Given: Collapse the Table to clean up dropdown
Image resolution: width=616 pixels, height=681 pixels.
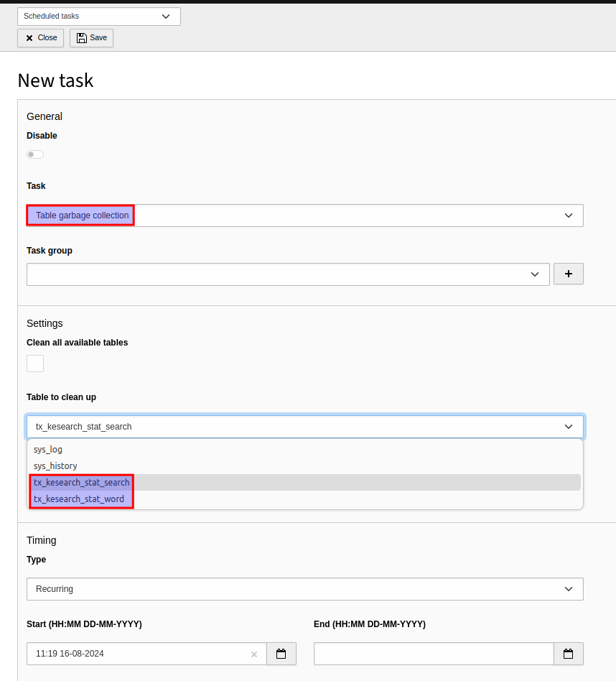Looking at the screenshot, I should [x=568, y=426].
